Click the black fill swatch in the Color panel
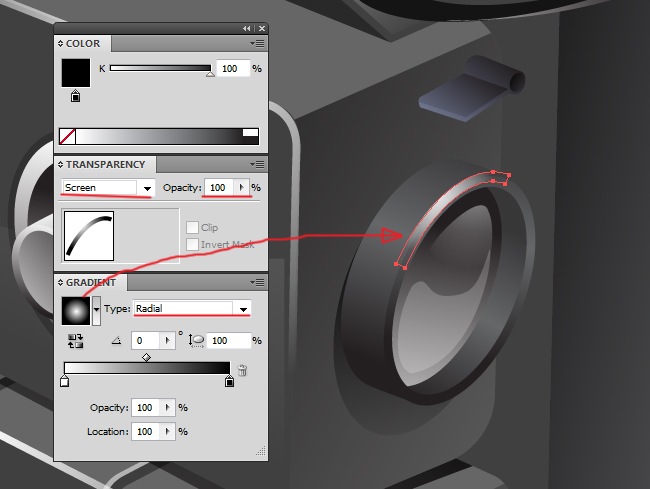The height and width of the screenshot is (489, 650). (76, 73)
